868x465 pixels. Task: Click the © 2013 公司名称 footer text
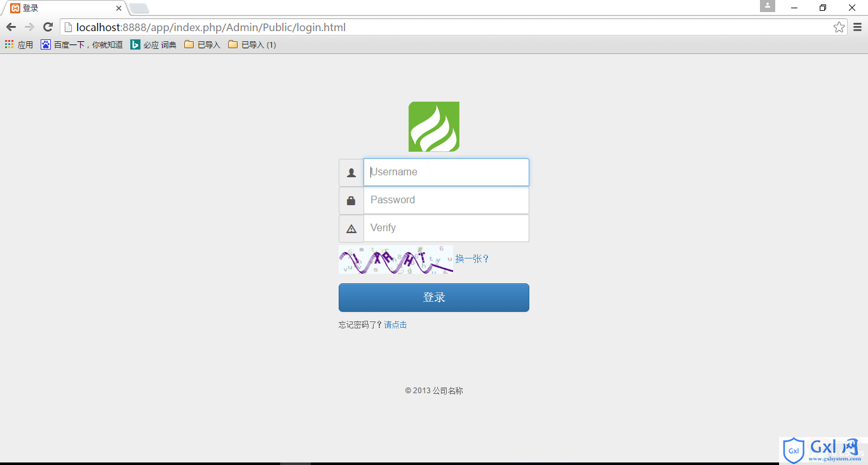click(434, 391)
